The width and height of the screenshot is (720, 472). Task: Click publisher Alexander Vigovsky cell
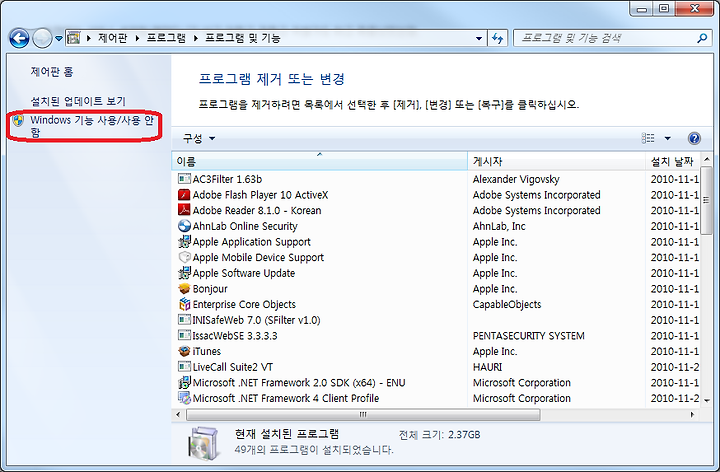[516, 179]
